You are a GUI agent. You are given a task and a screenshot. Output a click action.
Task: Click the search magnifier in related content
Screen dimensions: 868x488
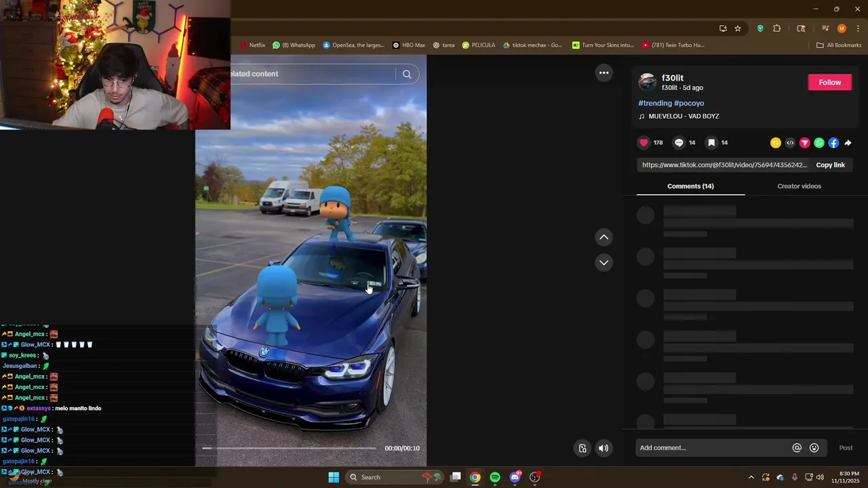[x=407, y=74]
